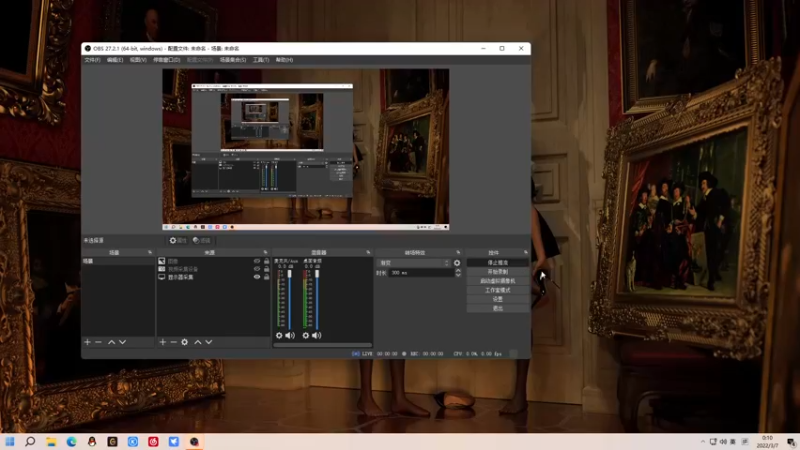This screenshot has height=450, width=800.
Task: Click the mixer horizontal scrollbar
Action: pos(322,345)
